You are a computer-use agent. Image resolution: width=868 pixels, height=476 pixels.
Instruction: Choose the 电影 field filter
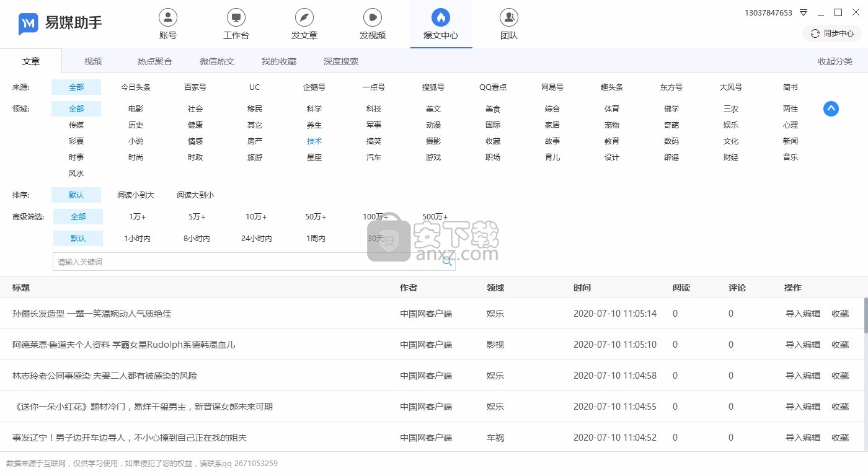tap(136, 109)
